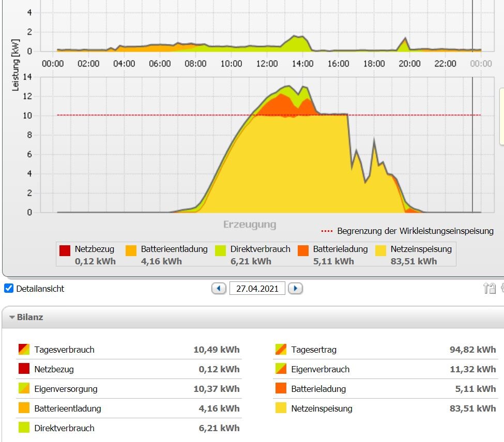This screenshot has height=442, width=504.
Task: Click the export/upload icon right of date
Action: [x=489, y=289]
